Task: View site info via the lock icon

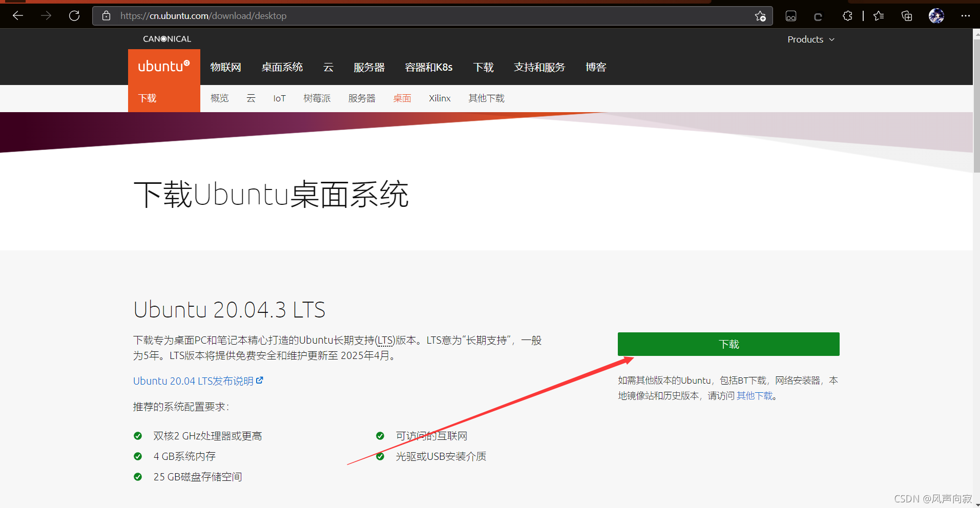Action: 106,16
